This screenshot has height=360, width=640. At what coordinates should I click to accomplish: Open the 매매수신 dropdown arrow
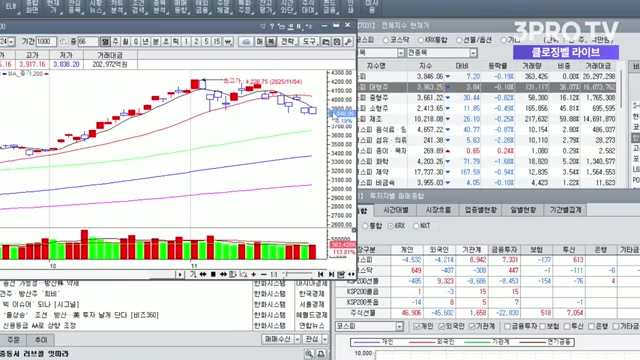point(297,339)
